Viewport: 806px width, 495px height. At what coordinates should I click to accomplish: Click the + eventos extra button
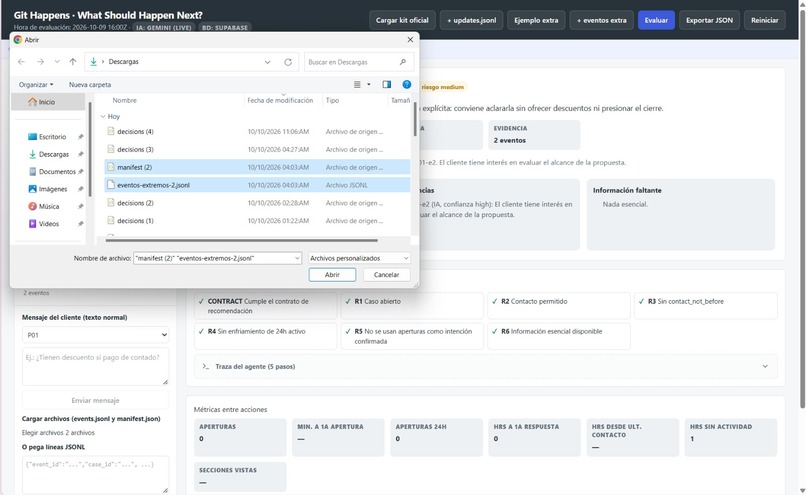601,21
